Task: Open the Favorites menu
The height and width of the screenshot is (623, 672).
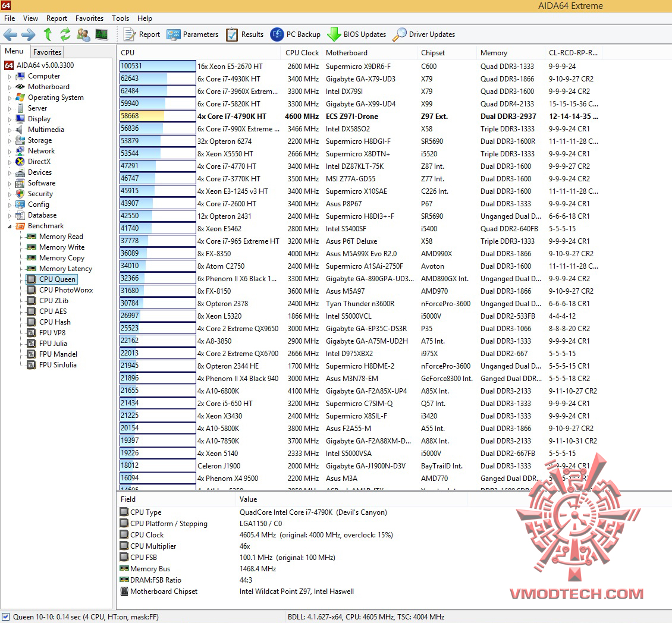Action: coord(89,18)
